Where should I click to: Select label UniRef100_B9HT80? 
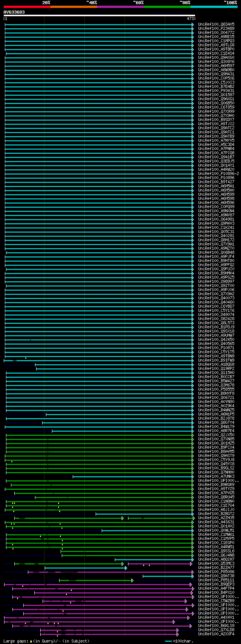216,261
